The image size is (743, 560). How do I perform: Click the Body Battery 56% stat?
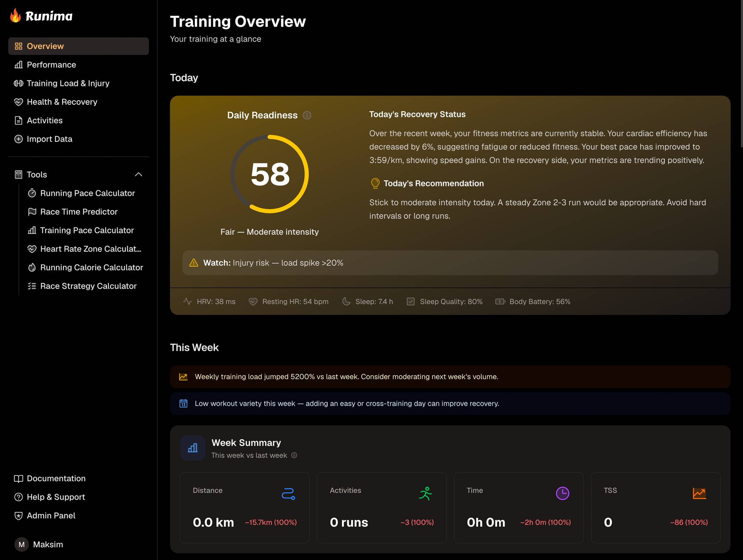click(x=533, y=301)
